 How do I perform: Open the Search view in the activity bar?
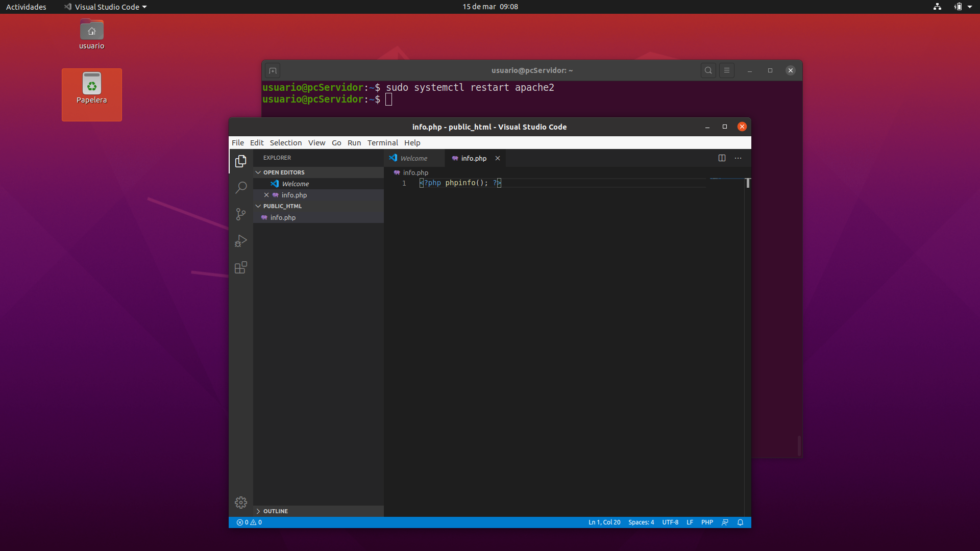coord(241,188)
